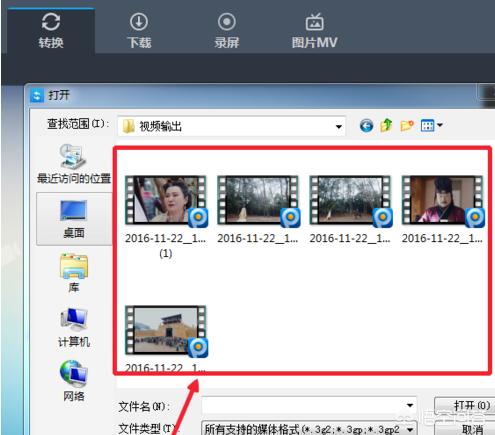Go up one folder level icon

pos(386,125)
